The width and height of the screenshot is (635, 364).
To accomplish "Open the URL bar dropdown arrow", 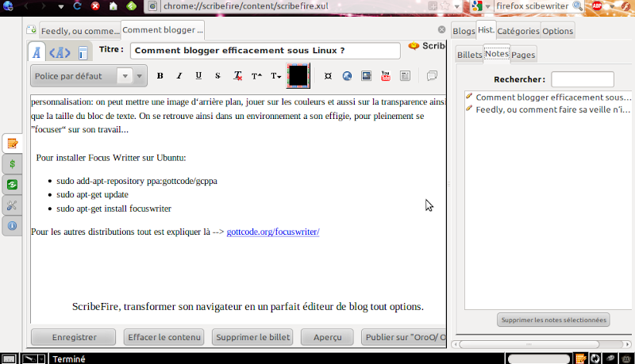I will (x=457, y=6).
